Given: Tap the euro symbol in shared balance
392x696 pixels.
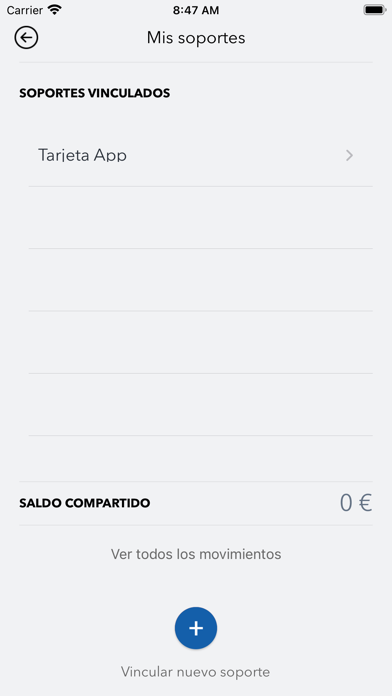Looking at the screenshot, I should [365, 503].
